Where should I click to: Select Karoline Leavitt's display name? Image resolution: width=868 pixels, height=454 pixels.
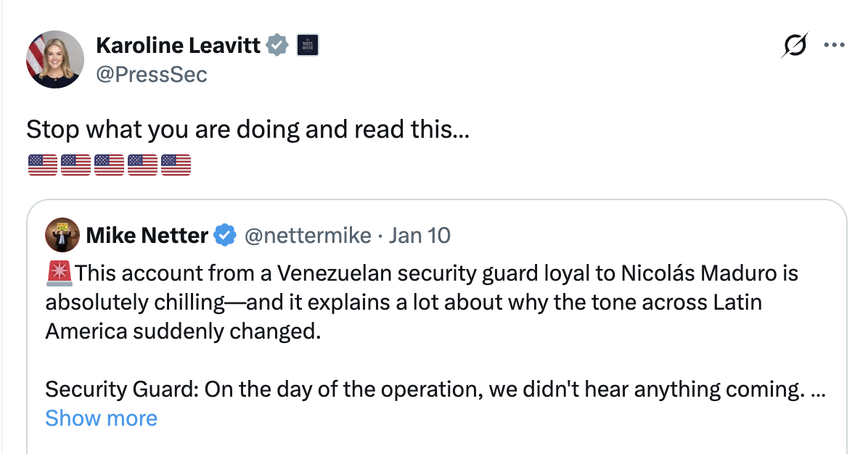coord(178,45)
